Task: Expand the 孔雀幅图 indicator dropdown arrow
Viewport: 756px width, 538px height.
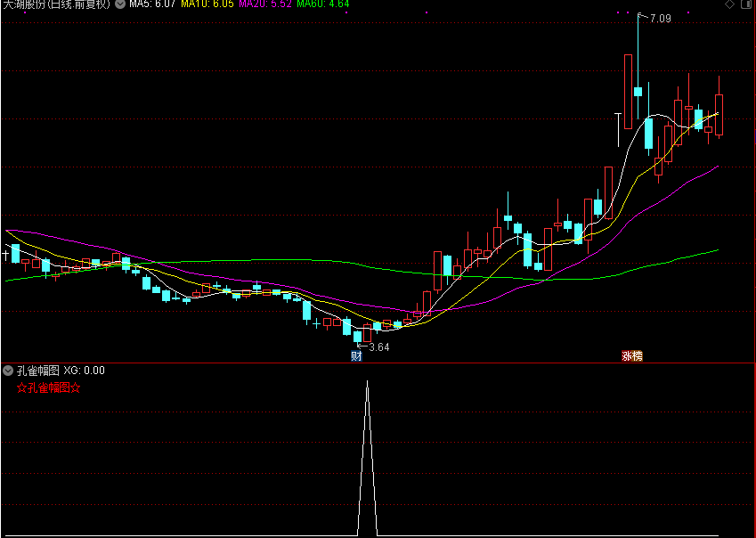Action: click(x=8, y=371)
